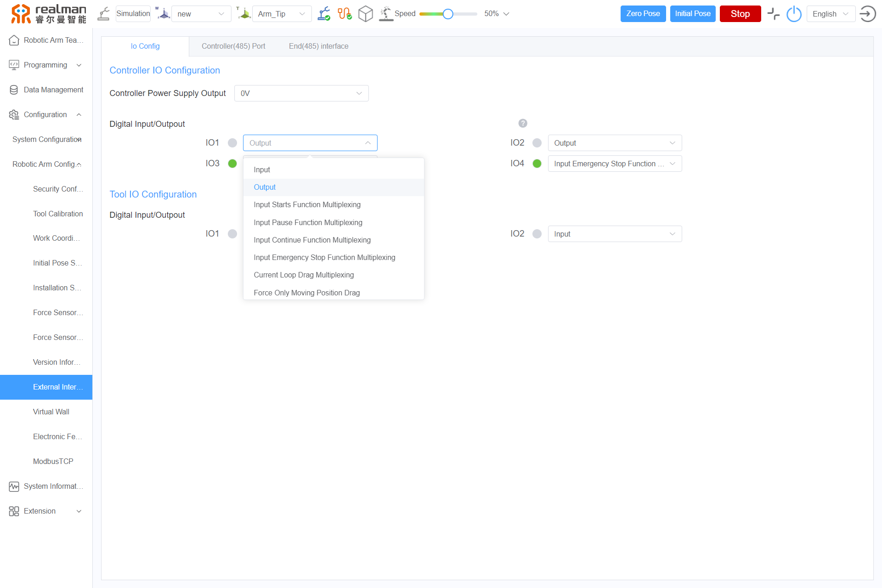Click the orange cable connection status icon

click(345, 14)
